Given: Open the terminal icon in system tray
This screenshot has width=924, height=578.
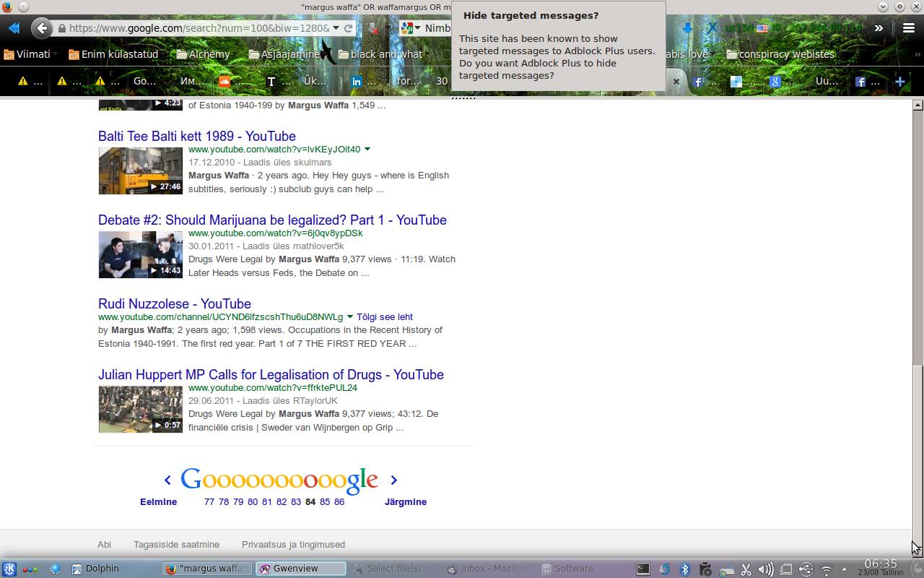Looking at the screenshot, I should coord(642,569).
